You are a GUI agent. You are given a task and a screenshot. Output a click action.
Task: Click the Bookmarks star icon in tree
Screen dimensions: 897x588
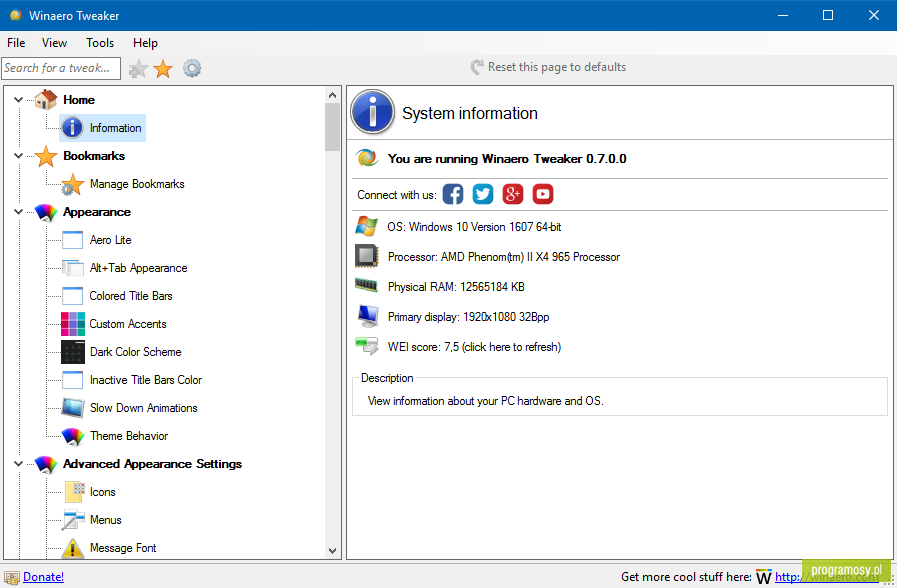click(46, 156)
